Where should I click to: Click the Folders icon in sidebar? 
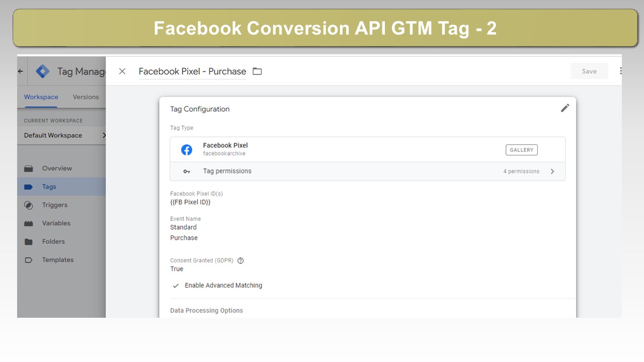[29, 242]
